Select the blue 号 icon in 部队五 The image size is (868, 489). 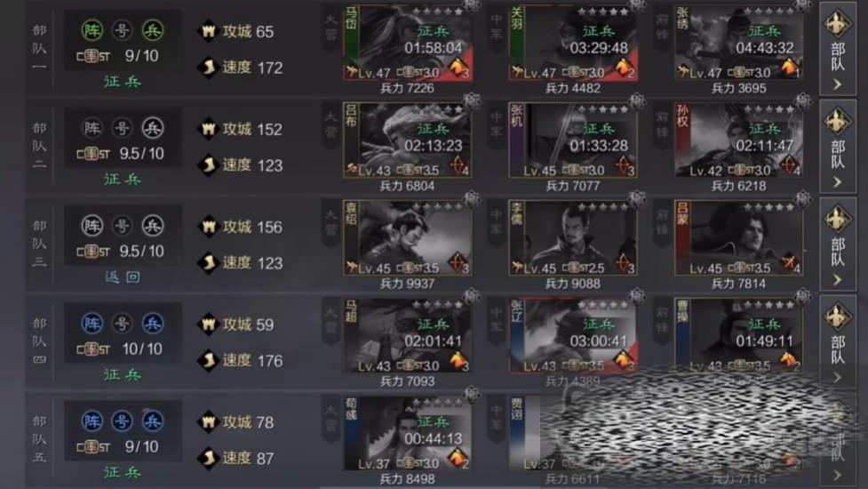click(122, 421)
